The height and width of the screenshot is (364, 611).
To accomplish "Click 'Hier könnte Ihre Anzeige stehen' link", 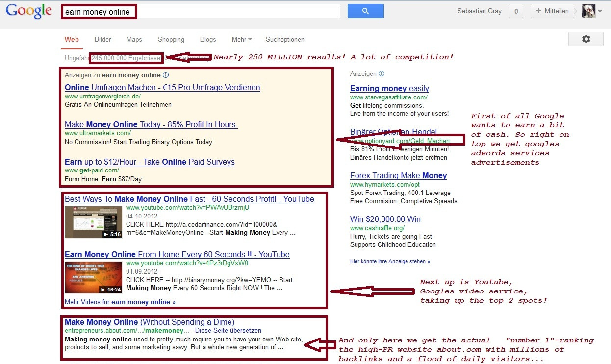I will pyautogui.click(x=390, y=262).
